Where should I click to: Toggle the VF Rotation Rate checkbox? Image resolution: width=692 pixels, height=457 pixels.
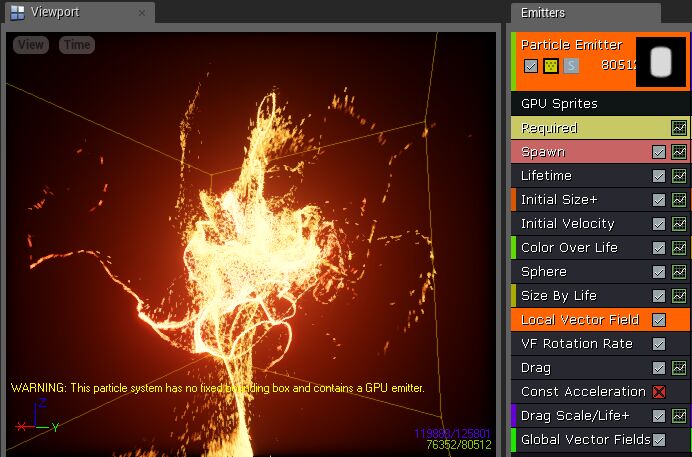[x=659, y=344]
